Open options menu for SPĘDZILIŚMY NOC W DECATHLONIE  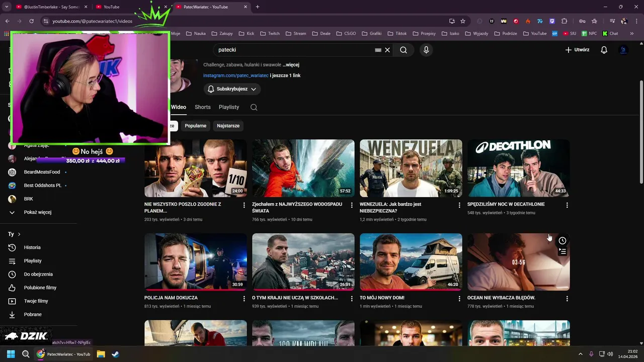567,205
